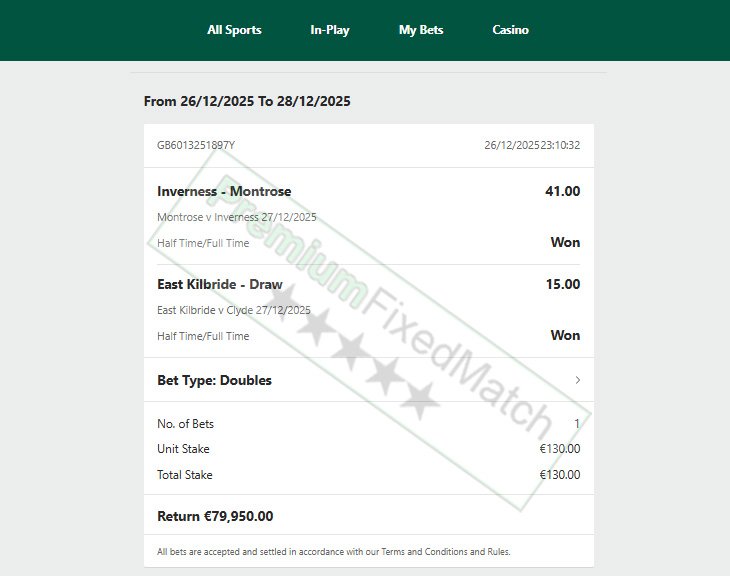Screen dimensions: 730x576
Task: Open the My Bets tab
Action: click(421, 30)
